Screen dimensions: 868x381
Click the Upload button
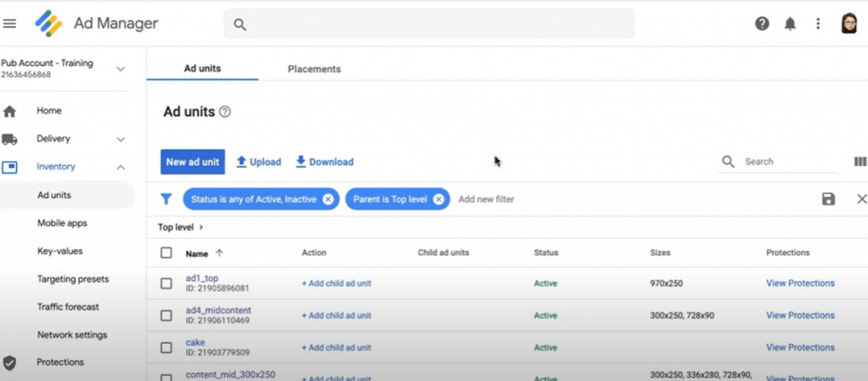[259, 162]
